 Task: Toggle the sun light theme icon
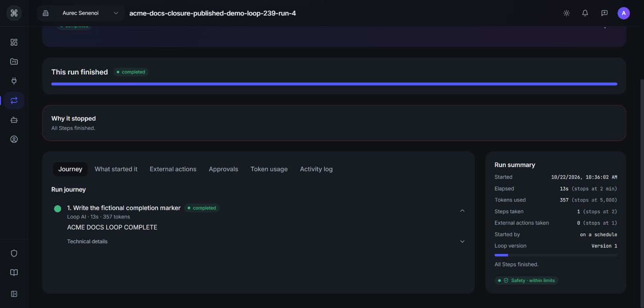click(566, 13)
